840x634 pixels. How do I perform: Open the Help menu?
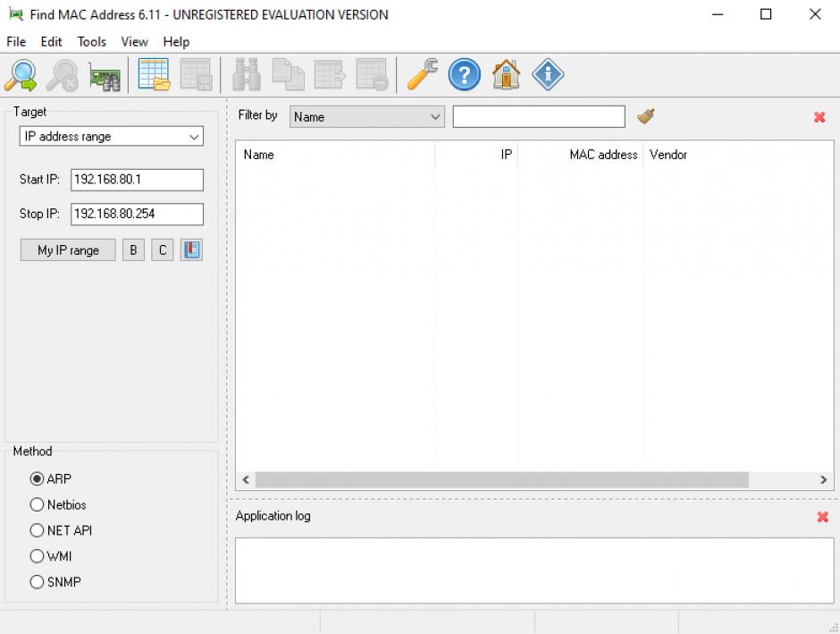coord(176,42)
